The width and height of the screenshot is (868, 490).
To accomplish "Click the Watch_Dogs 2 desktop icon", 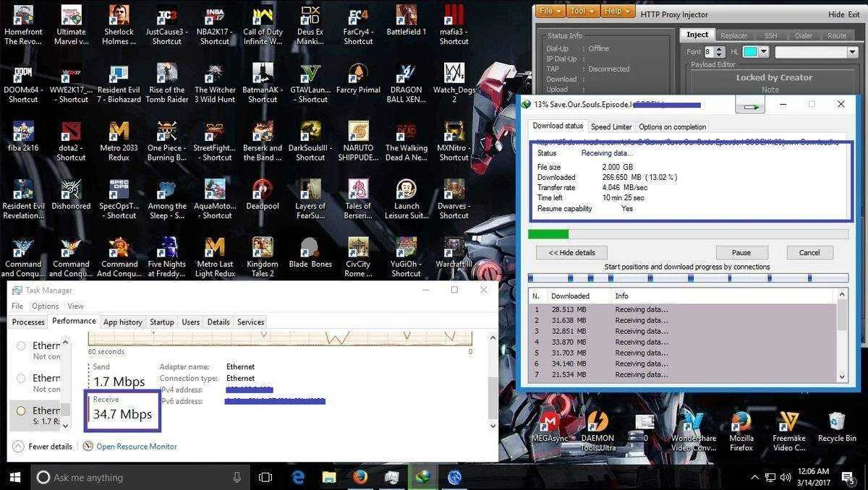I will click(x=454, y=84).
